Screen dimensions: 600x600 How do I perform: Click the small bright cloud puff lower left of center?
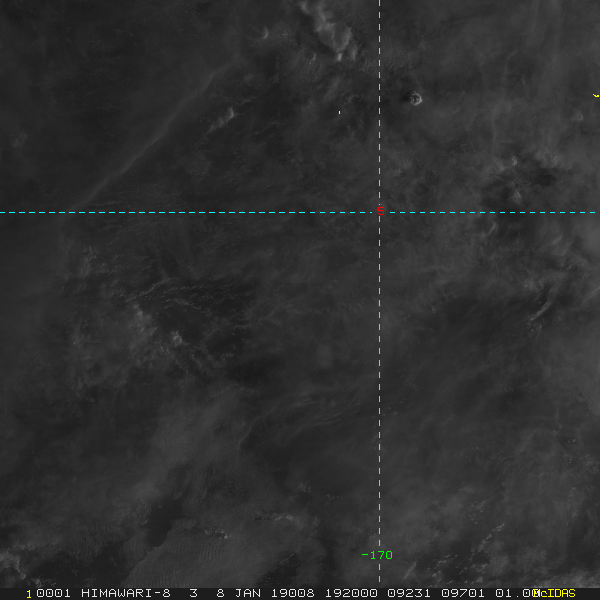coord(176,339)
